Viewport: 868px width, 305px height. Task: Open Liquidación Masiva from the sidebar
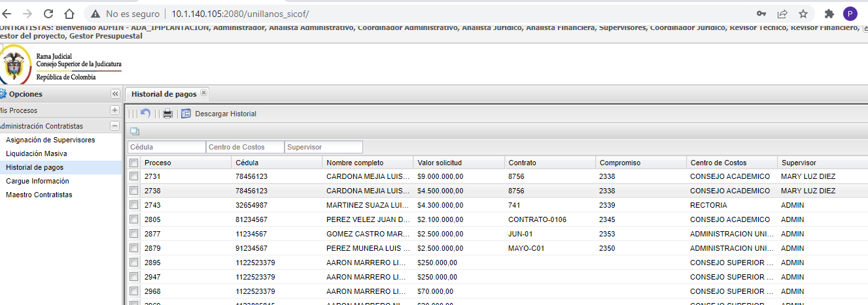37,153
